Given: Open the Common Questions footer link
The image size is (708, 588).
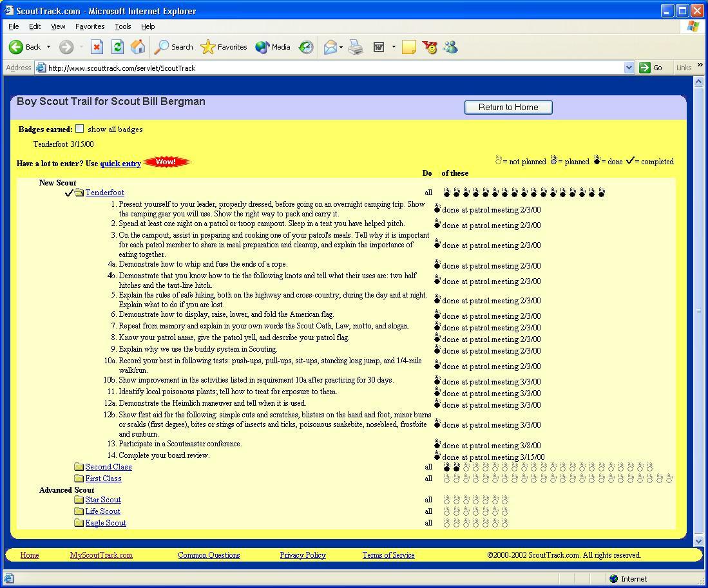Looking at the screenshot, I should click(x=209, y=555).
